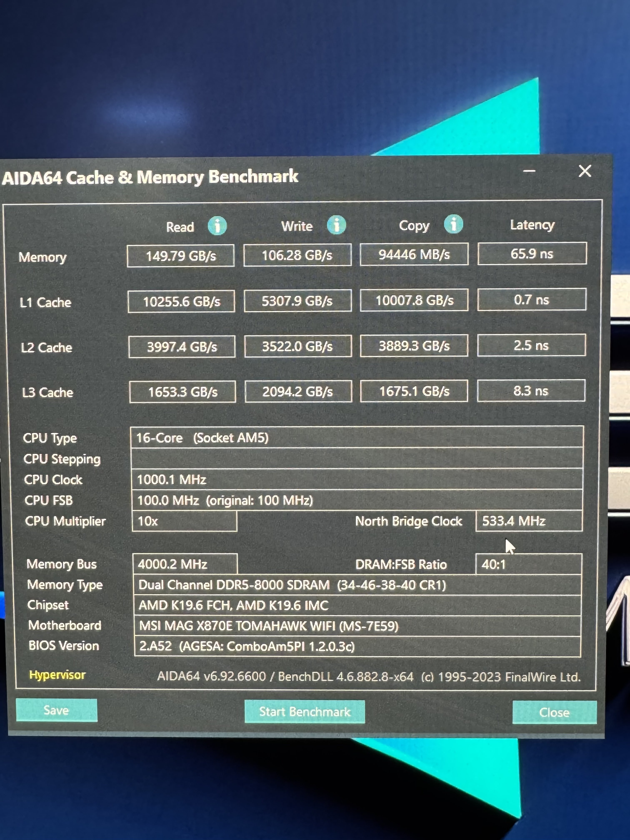Click the Memory Latency 65.9 ns box
630x840 pixels.
coord(532,253)
